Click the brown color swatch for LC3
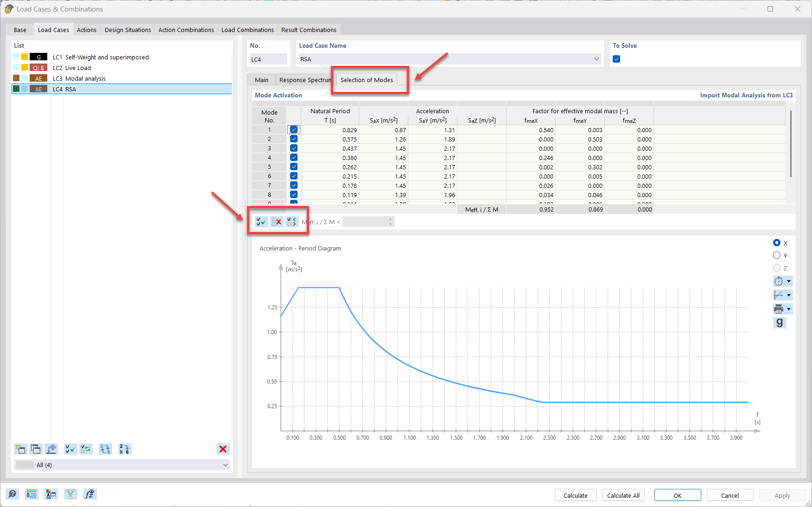 click(17, 78)
